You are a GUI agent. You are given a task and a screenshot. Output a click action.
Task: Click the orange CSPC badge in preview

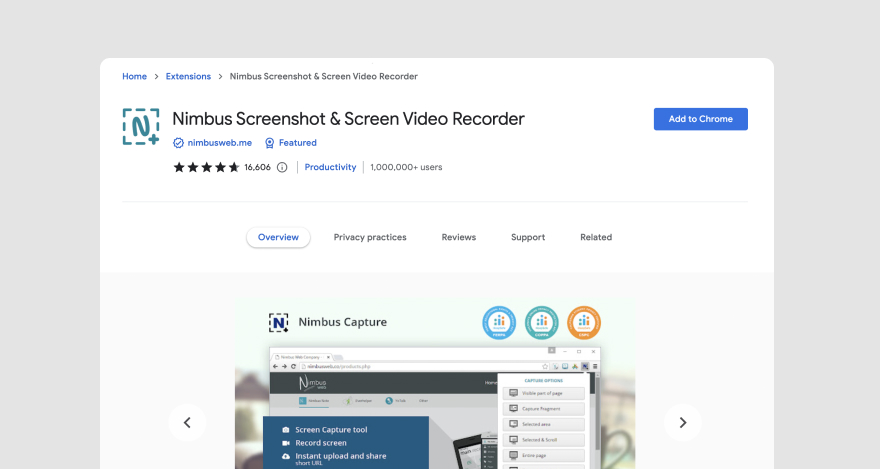pos(584,323)
